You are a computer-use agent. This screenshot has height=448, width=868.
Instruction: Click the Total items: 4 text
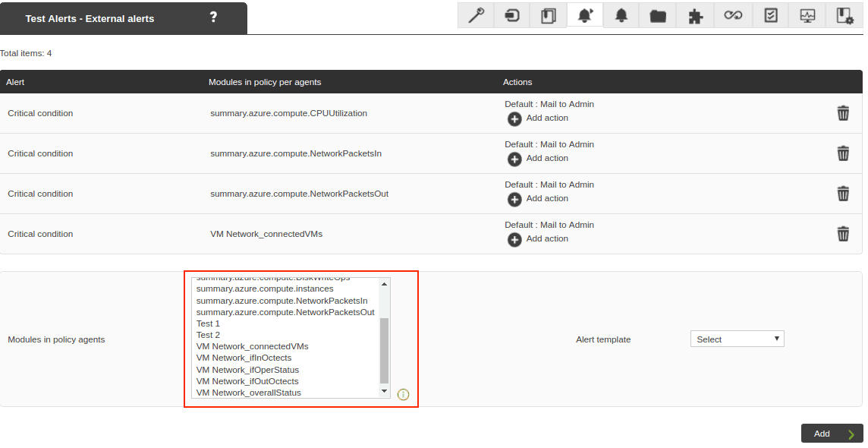point(26,53)
